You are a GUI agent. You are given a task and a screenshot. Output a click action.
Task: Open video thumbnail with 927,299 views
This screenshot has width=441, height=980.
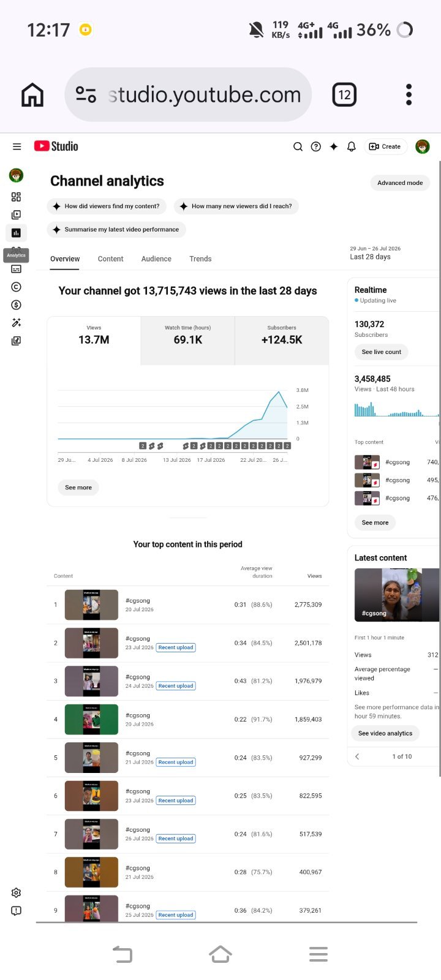coord(91,758)
